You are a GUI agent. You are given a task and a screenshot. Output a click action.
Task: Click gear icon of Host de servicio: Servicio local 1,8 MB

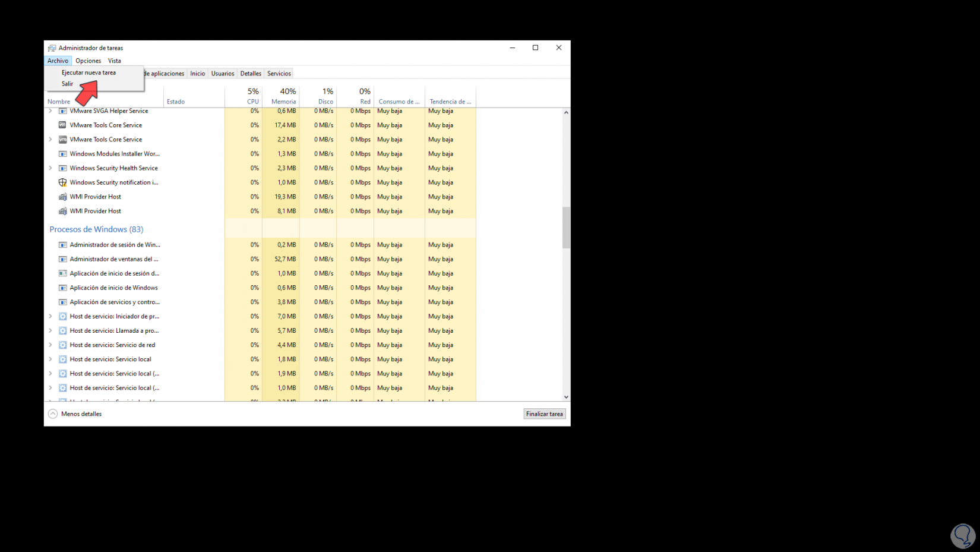pos(62,359)
